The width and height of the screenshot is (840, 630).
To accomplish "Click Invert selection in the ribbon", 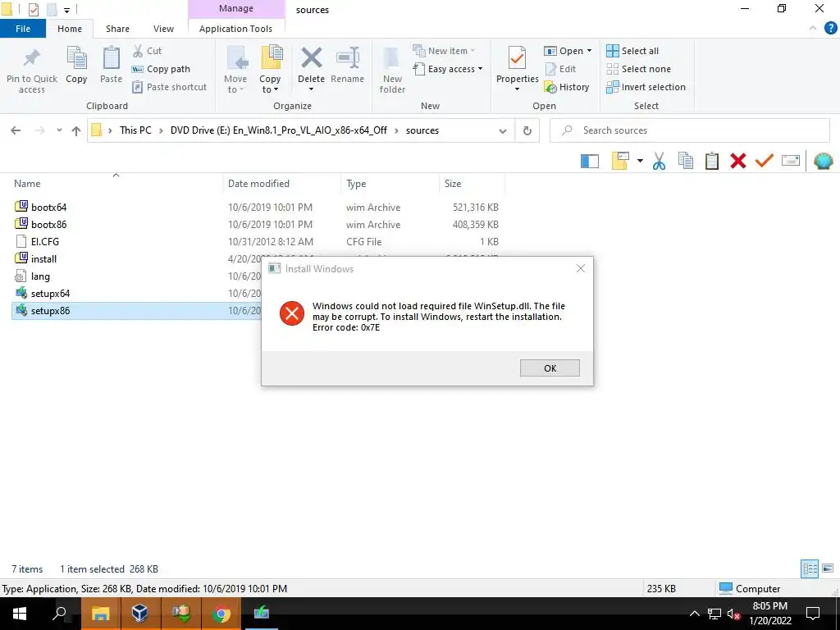I will click(x=646, y=87).
